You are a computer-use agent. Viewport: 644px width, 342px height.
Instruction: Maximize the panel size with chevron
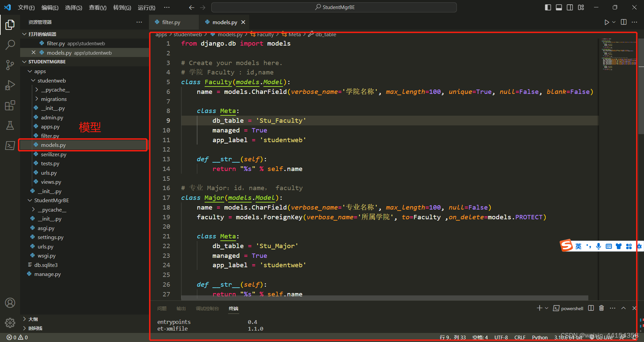tap(623, 308)
